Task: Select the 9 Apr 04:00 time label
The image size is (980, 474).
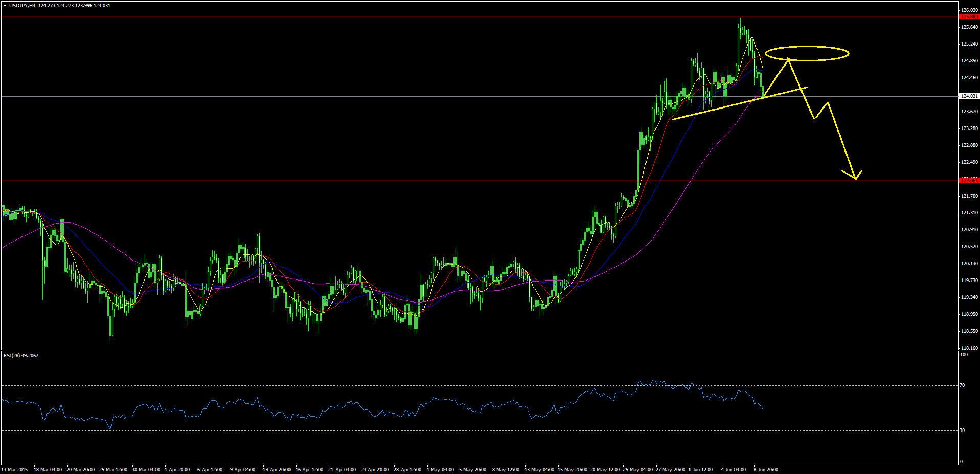Action: point(242,470)
